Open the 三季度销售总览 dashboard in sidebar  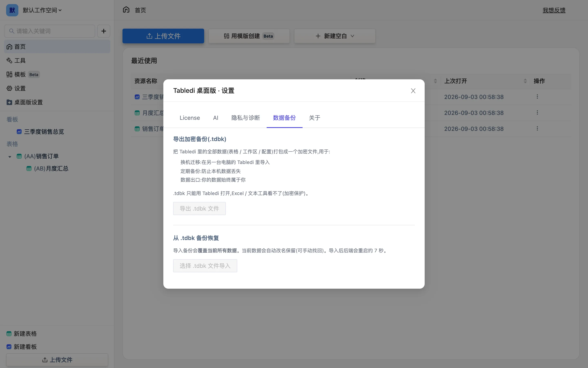click(x=44, y=132)
